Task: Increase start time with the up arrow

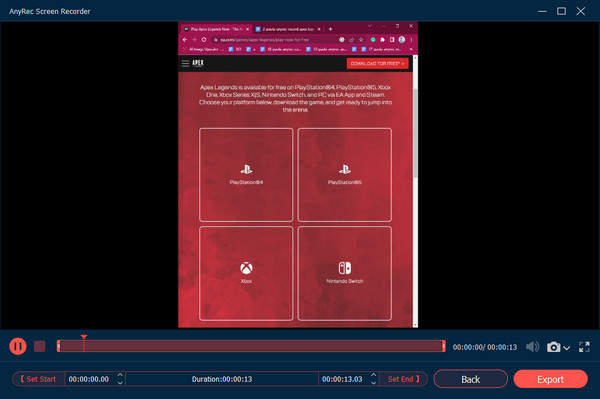Action: coord(120,375)
